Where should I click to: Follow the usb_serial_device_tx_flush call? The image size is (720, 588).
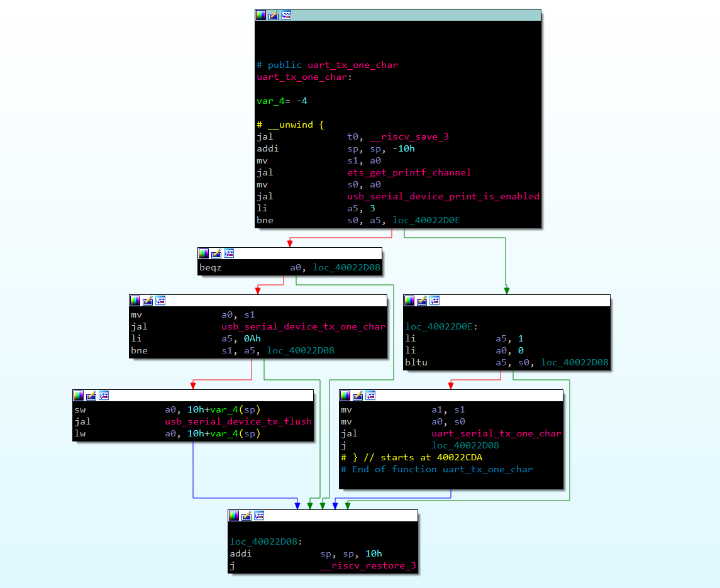238,421
